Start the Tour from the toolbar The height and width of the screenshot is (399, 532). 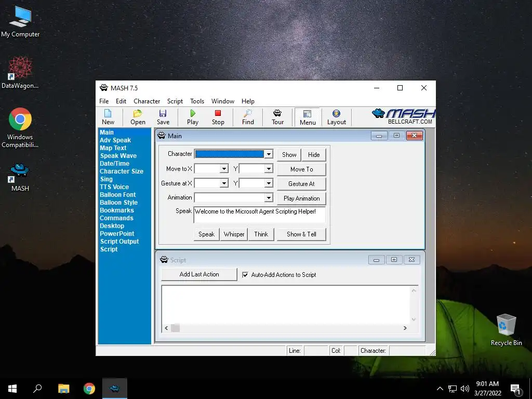[x=277, y=117]
